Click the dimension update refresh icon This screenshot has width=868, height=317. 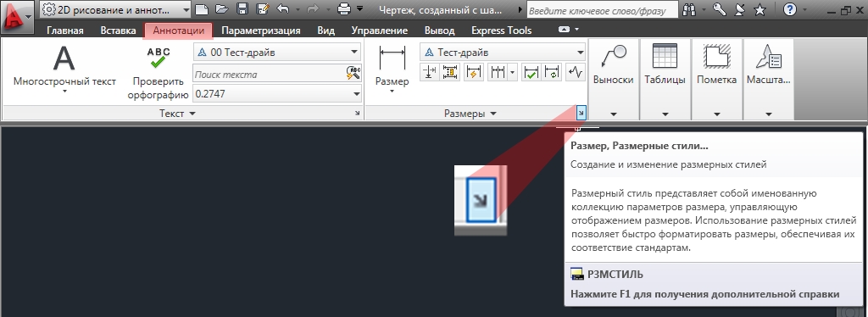552,73
